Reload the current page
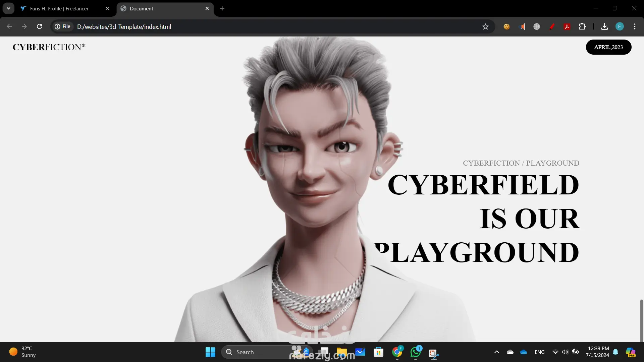Screen dimensions: 644x362 [x=39, y=26]
